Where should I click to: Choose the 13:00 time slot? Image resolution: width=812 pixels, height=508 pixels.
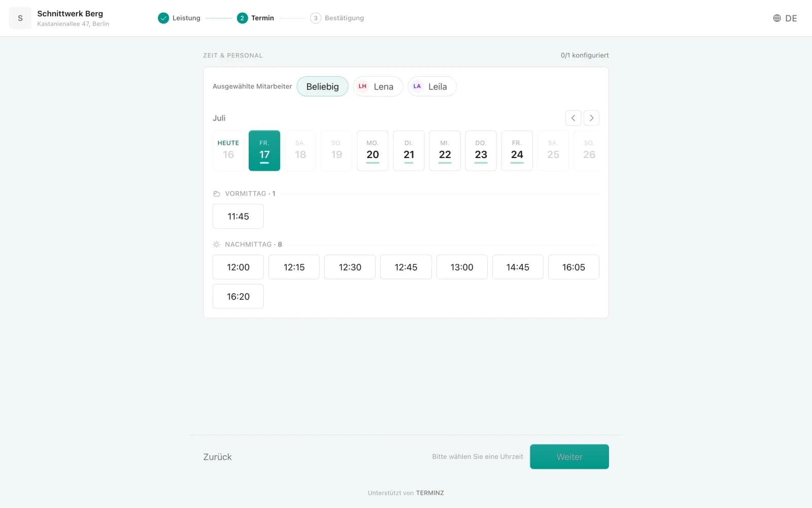coord(462,267)
